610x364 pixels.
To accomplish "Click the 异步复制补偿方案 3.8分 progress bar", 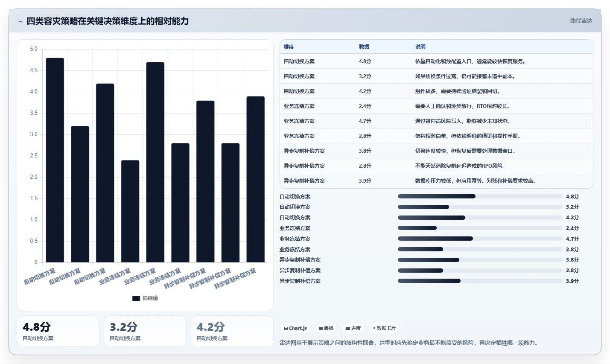I will [x=480, y=260].
